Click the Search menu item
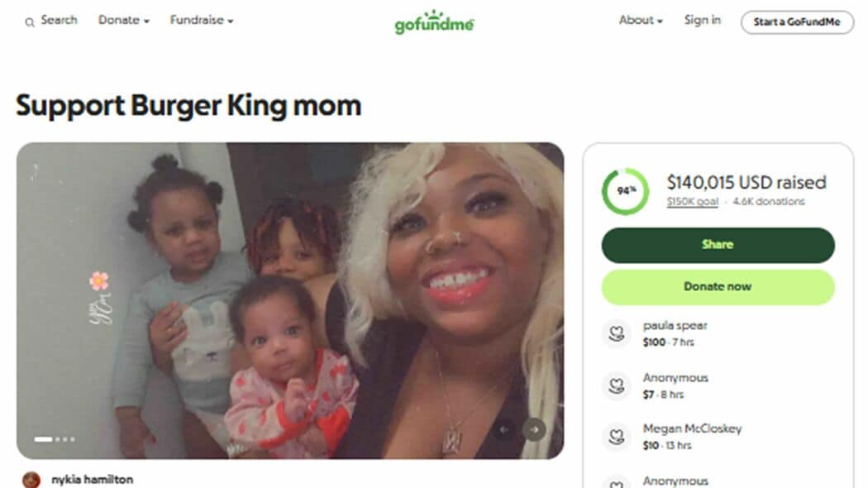Viewport: 868px width, 488px height. [59, 21]
